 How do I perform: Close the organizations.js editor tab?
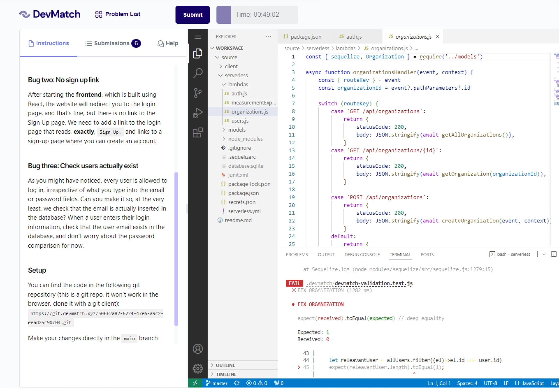pos(438,37)
